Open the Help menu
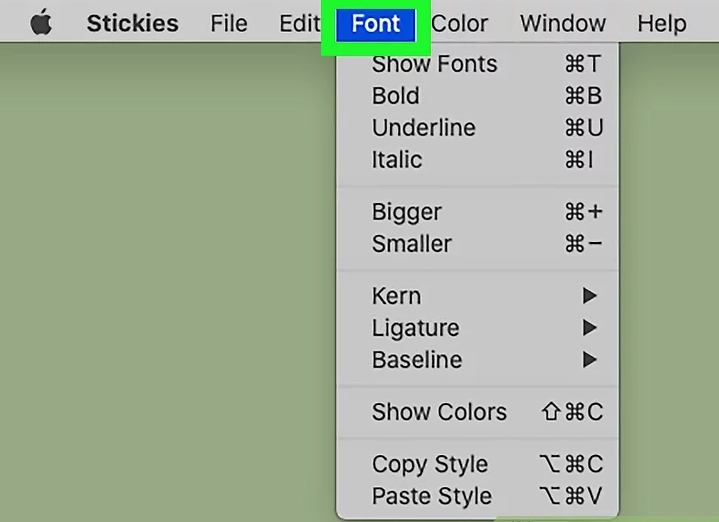The image size is (719, 522). pyautogui.click(x=662, y=23)
